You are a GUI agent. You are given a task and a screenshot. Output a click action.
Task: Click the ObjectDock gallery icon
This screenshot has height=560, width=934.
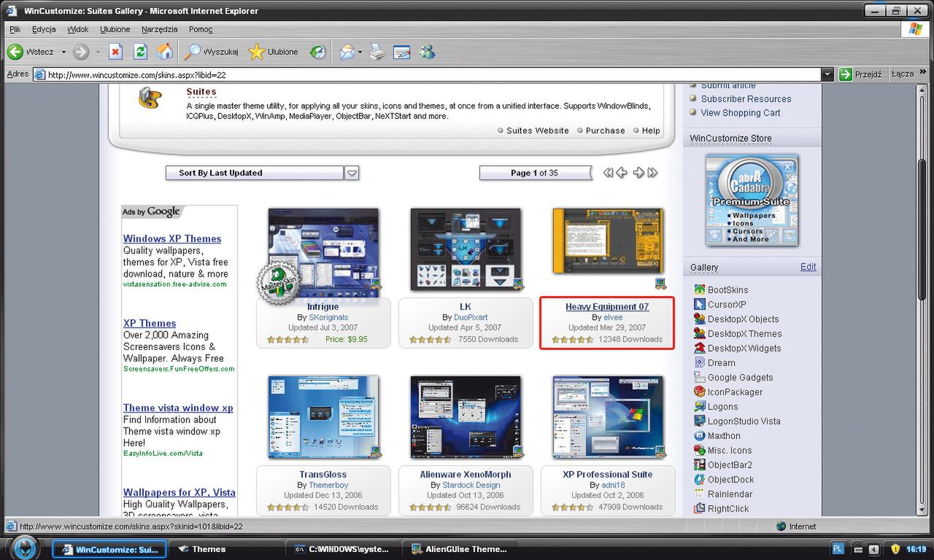pyautogui.click(x=700, y=479)
